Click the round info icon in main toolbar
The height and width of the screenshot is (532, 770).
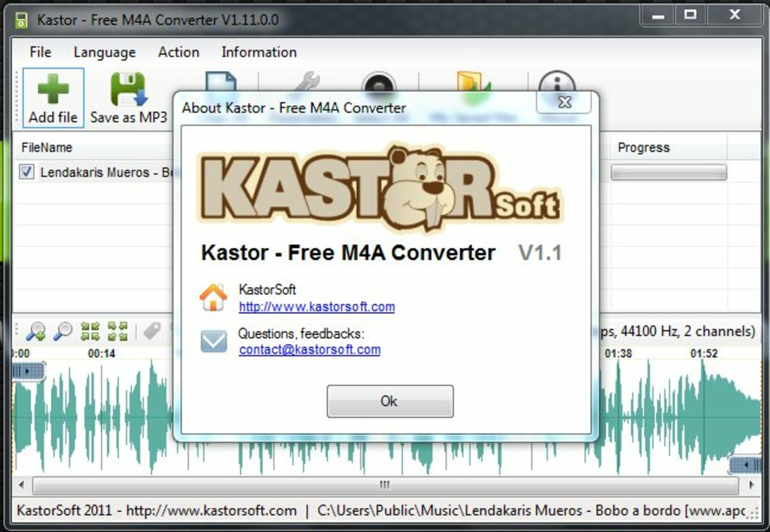tap(557, 82)
